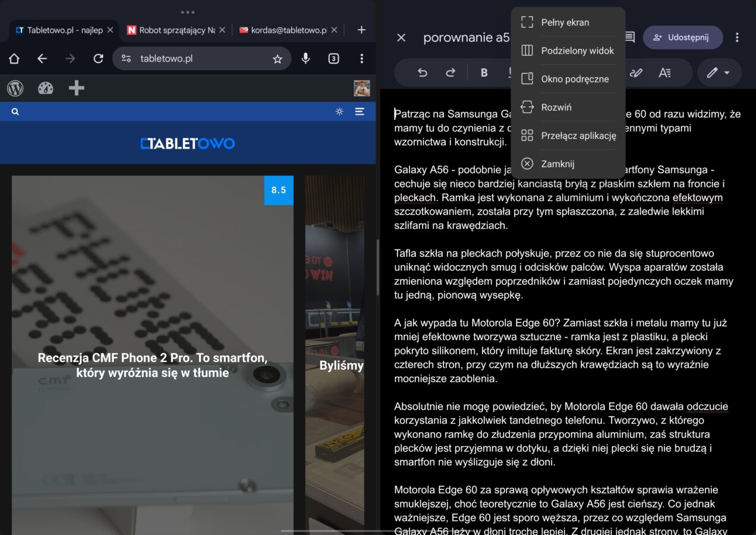Choose Przełącz aplikację option
The height and width of the screenshot is (535, 756).
[568, 136]
